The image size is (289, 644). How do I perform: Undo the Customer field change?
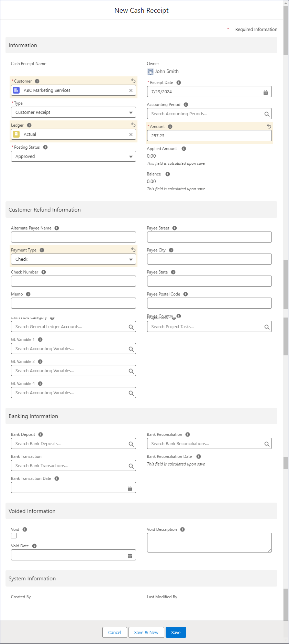(x=133, y=81)
